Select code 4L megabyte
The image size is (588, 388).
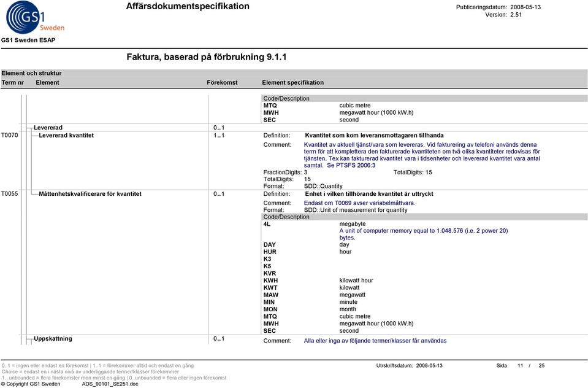[x=267, y=224]
